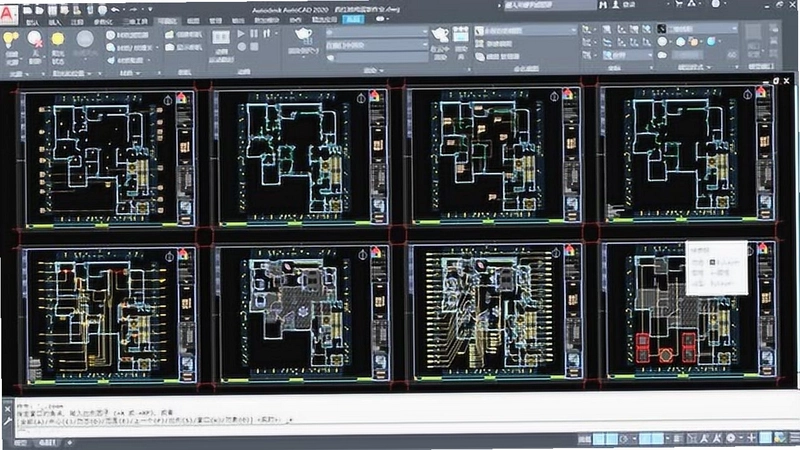Open the AutoCAD application menu button
The image size is (800, 450).
(9, 14)
